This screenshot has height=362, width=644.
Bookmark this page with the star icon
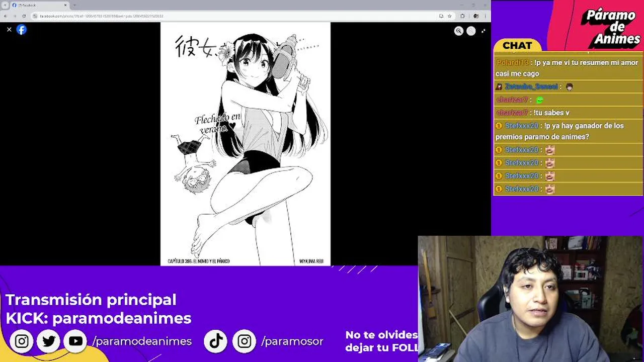(449, 16)
